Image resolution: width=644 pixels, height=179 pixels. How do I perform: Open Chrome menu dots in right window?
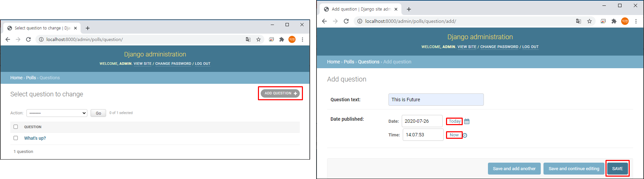[636, 21]
